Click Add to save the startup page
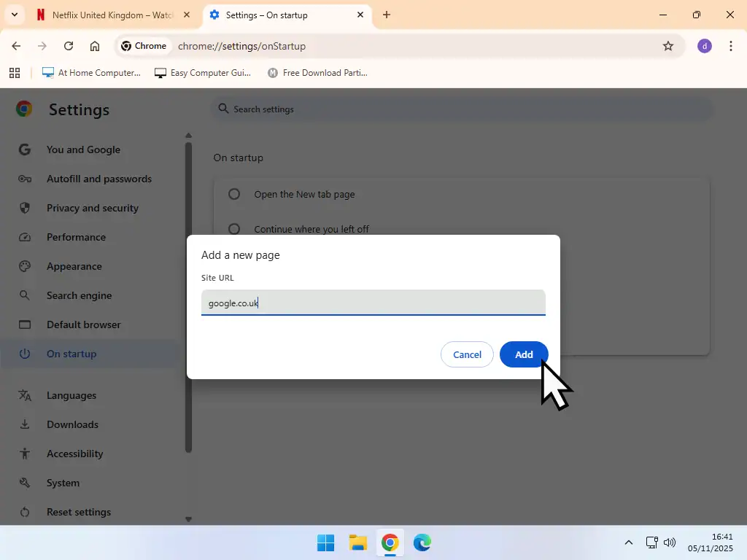The image size is (747, 560). (523, 354)
